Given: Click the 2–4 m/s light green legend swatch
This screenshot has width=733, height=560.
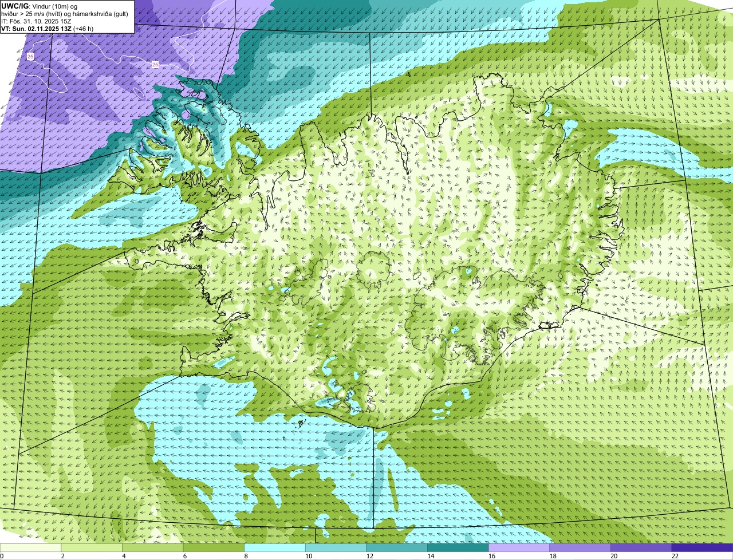Looking at the screenshot, I should [x=92, y=547].
